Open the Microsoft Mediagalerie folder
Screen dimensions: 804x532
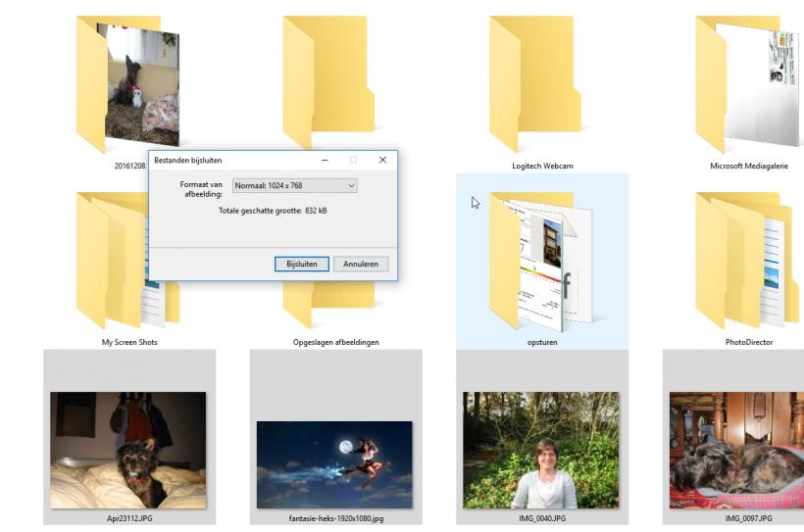pos(748,83)
